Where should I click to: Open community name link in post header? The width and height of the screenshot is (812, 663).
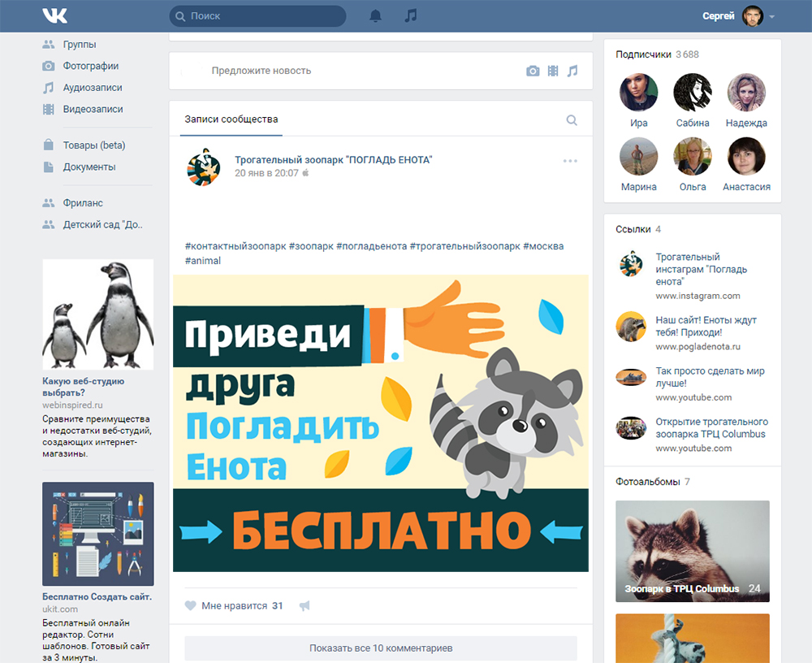(x=334, y=160)
